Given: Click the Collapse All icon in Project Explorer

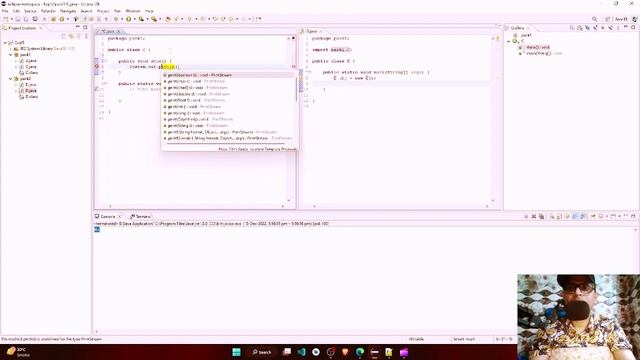Looking at the screenshot, I should (x=64, y=36).
